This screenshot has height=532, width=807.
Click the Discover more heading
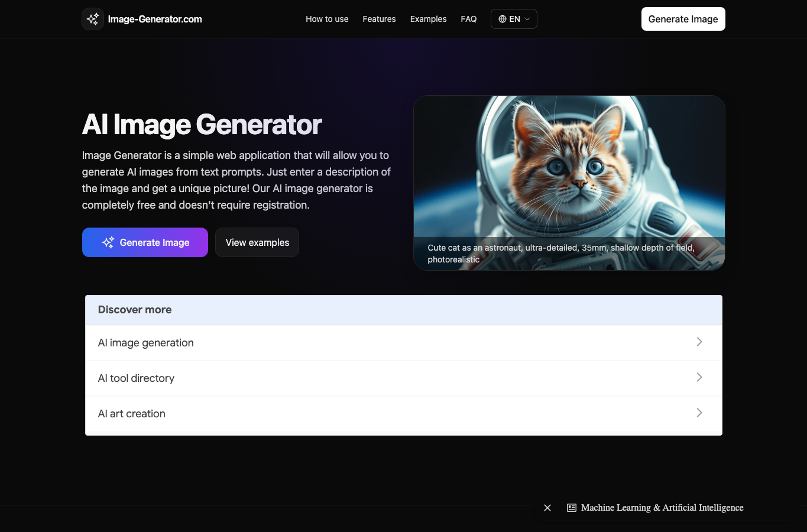(135, 310)
